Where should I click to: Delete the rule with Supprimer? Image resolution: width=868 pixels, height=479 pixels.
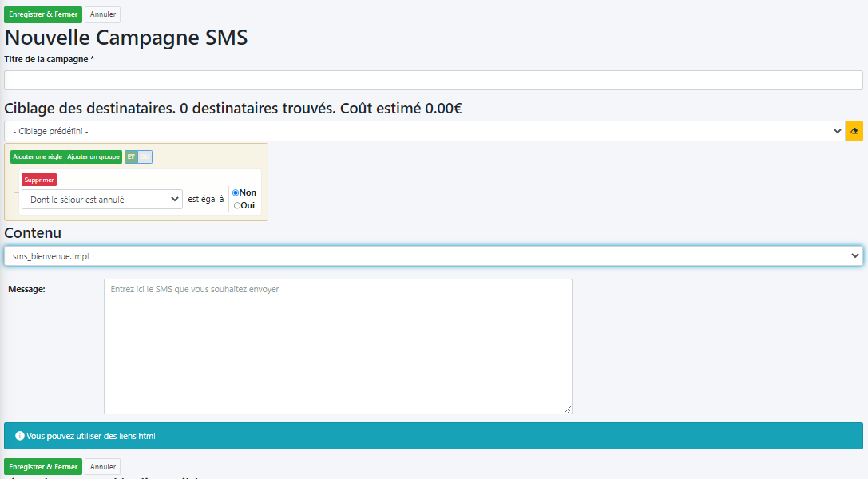39,180
